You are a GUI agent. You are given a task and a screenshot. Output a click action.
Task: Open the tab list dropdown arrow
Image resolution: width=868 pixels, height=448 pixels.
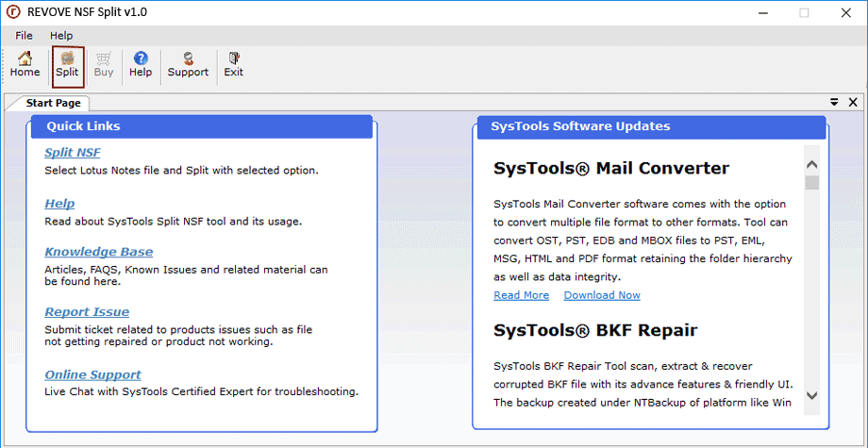(834, 102)
